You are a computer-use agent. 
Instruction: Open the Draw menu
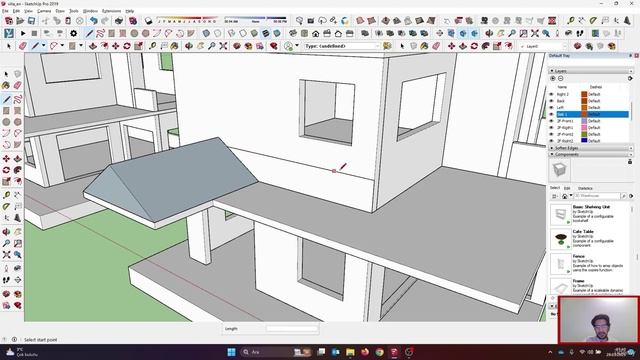(60, 11)
